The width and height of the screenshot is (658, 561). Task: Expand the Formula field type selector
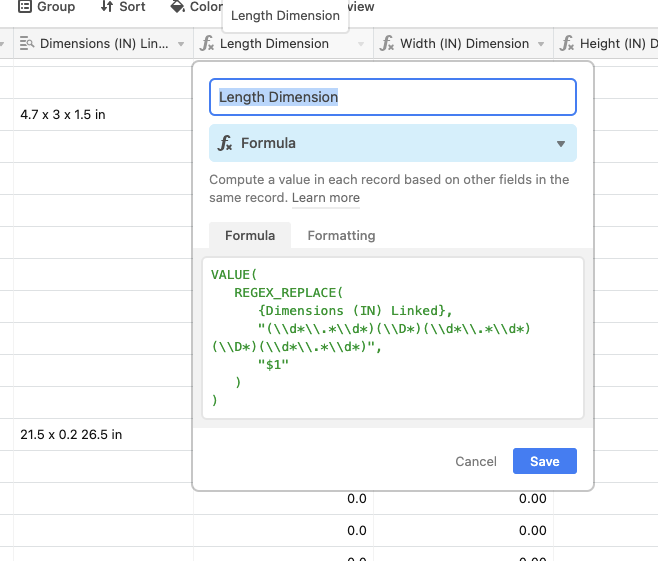coord(393,143)
